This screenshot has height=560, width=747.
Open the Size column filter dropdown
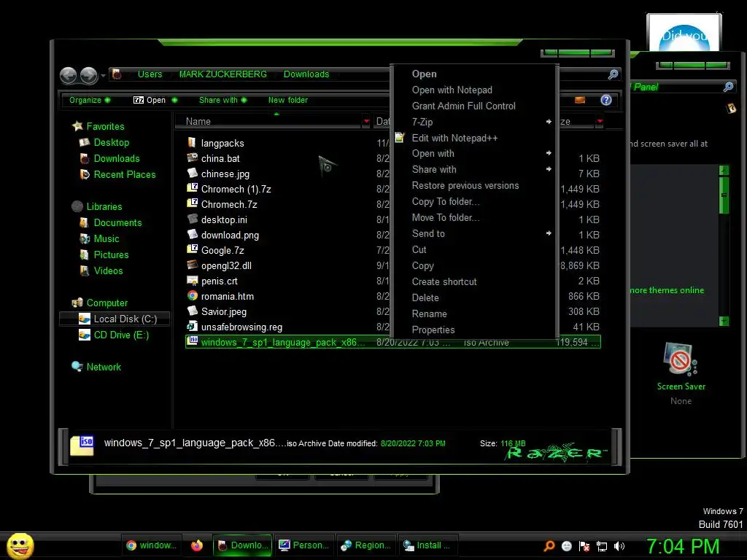point(600,122)
